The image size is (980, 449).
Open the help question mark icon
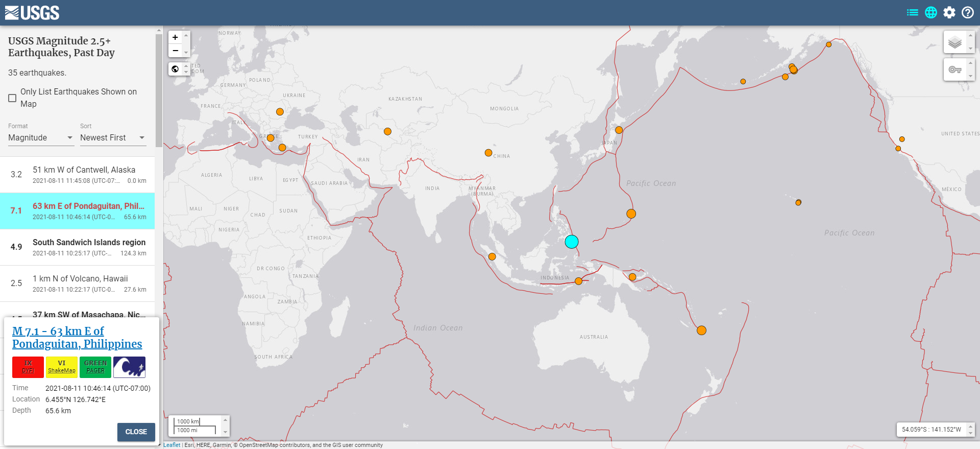(968, 12)
